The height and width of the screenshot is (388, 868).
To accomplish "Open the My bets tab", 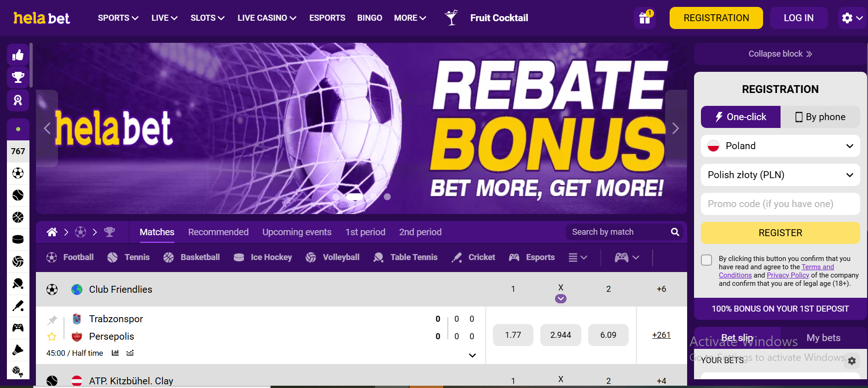I will [x=823, y=338].
